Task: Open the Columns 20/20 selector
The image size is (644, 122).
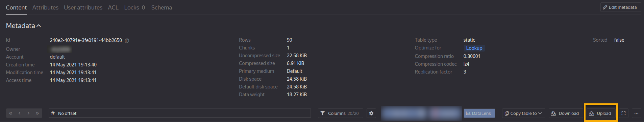Action: pos(341,113)
